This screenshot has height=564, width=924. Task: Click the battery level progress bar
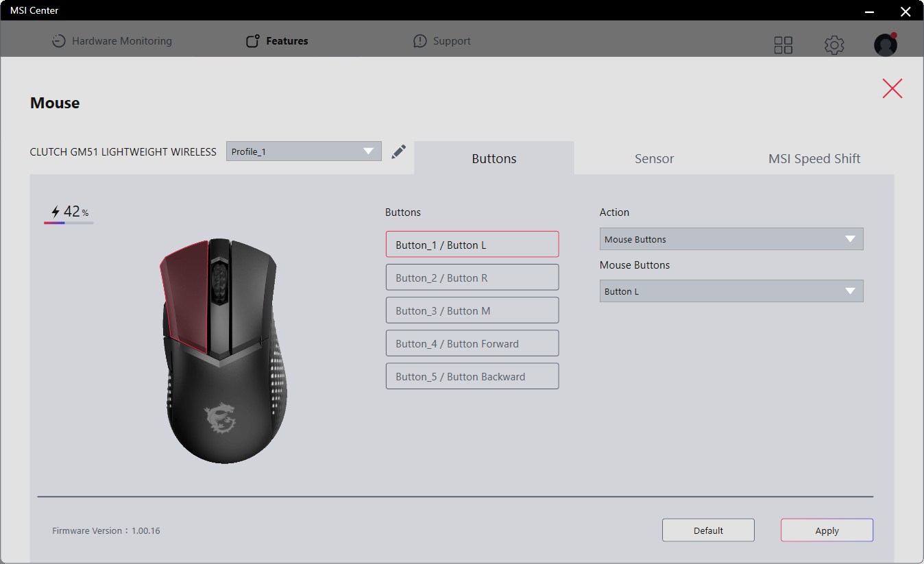point(69,223)
